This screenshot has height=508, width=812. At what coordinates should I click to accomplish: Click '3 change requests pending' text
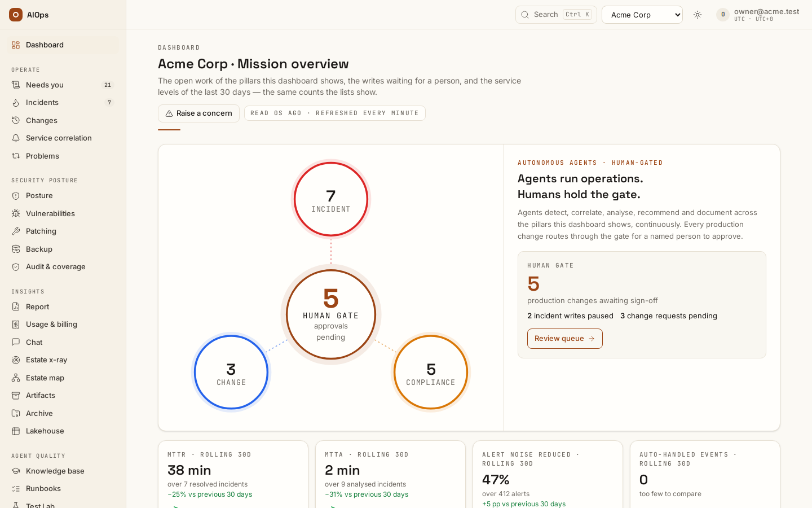pos(669,316)
